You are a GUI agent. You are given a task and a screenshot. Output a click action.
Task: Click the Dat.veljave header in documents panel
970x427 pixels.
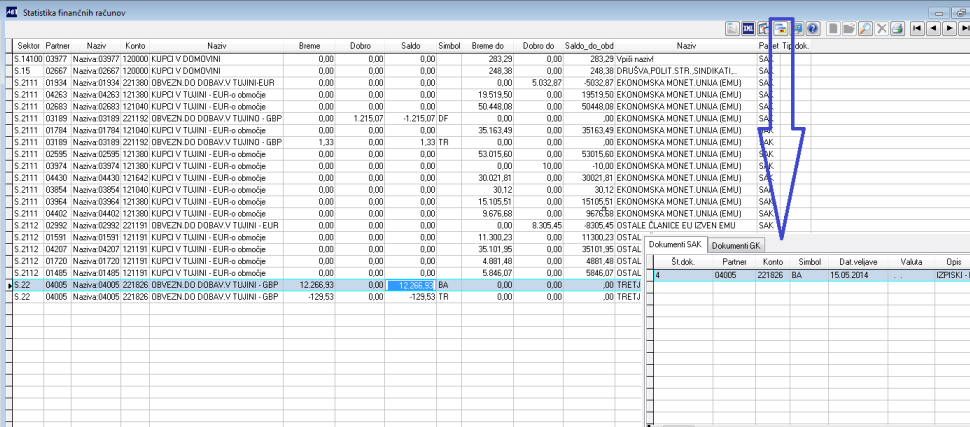pos(859,262)
